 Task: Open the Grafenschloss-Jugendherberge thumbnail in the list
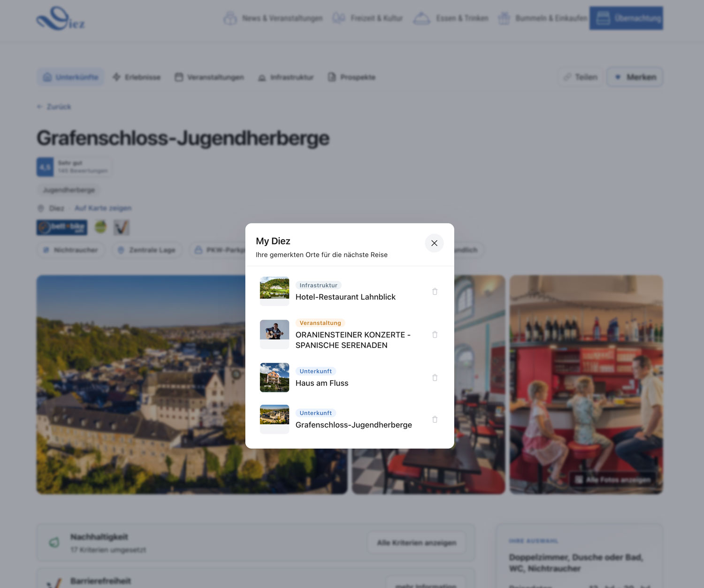pyautogui.click(x=275, y=419)
